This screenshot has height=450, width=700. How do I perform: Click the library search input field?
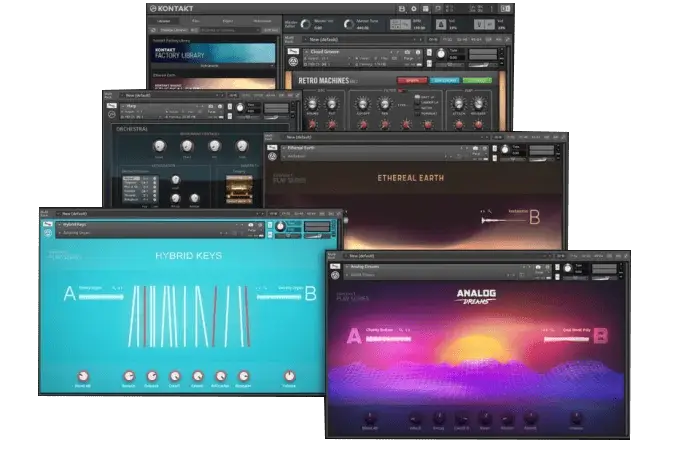click(229, 30)
